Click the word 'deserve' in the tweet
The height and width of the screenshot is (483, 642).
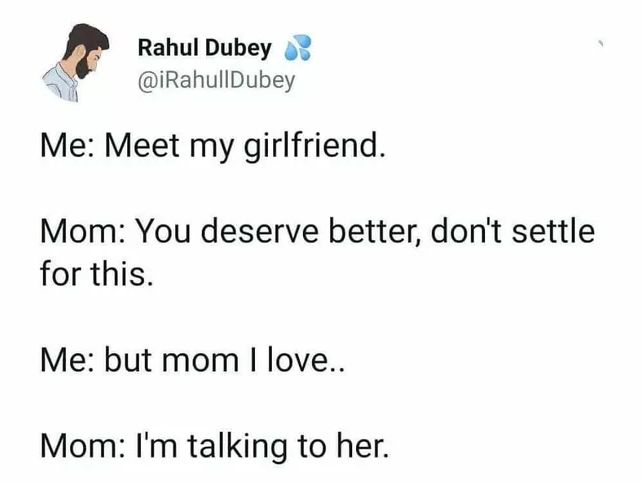[x=260, y=232]
